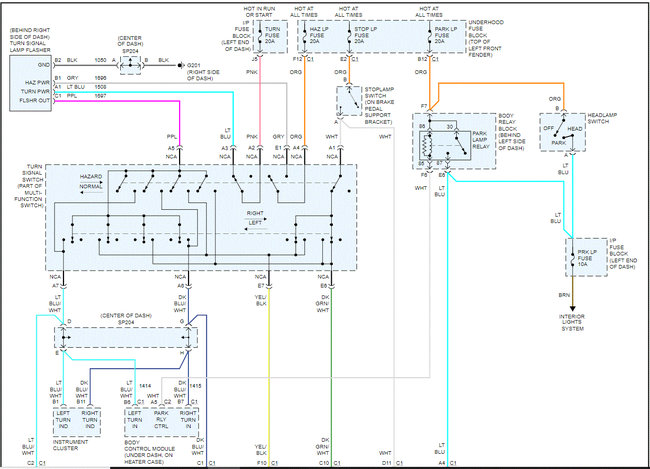Select the "INSTRUMENT CLUSTER" label
This screenshot has width=650, height=469.
pyautogui.click(x=70, y=445)
